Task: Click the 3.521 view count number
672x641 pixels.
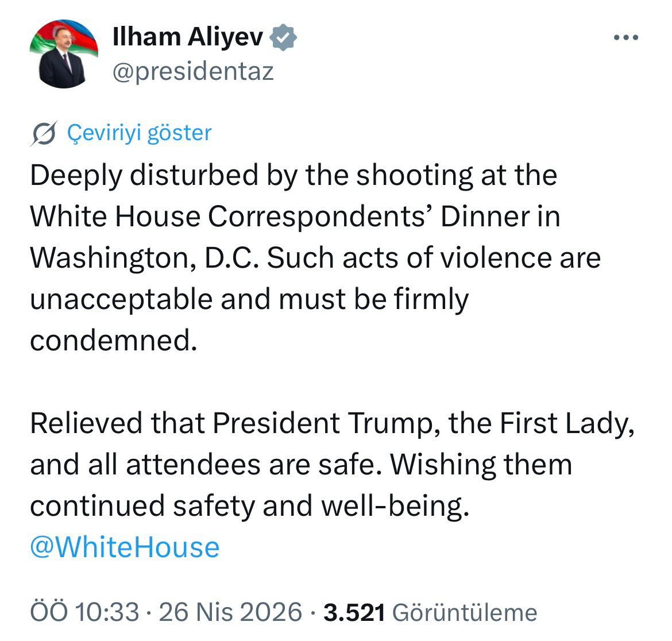Action: coord(354,612)
